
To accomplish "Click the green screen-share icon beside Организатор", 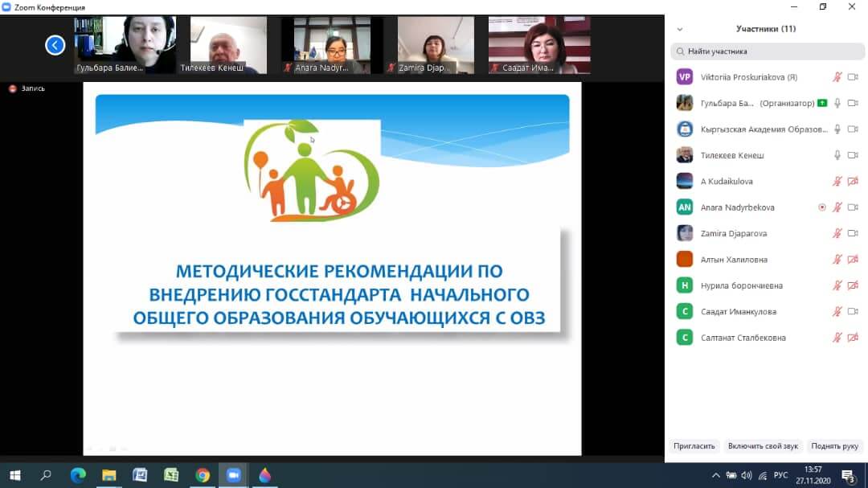I will (821, 103).
